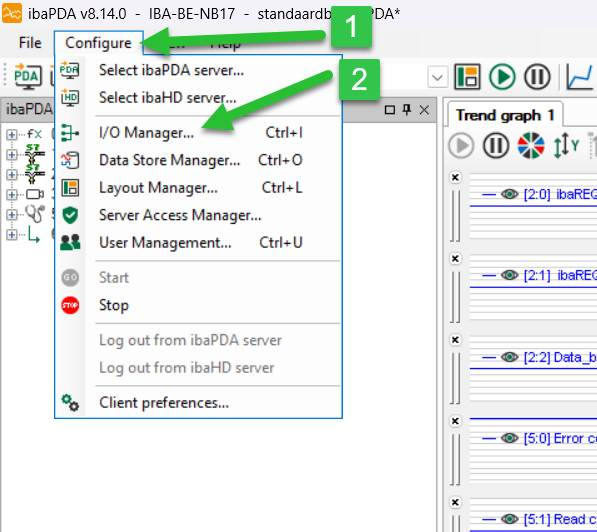Pause the Trend graph 1 display
Screen dimensions: 597x532
[x=496, y=145]
